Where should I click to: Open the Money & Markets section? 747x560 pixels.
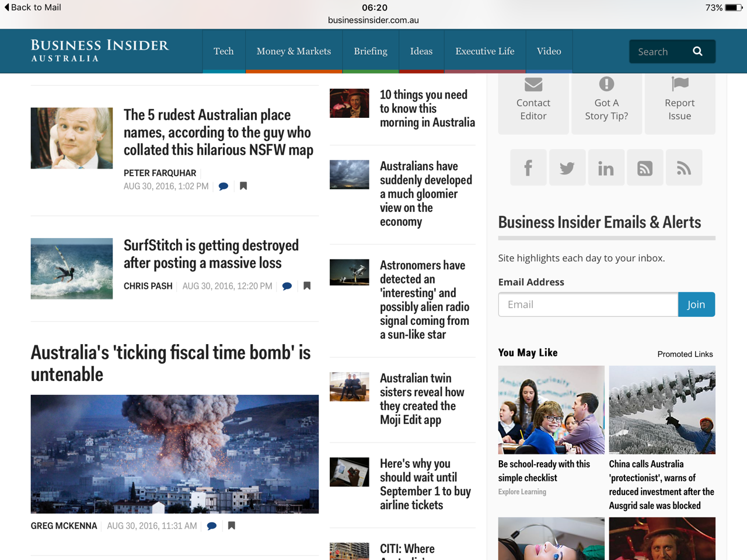(294, 51)
